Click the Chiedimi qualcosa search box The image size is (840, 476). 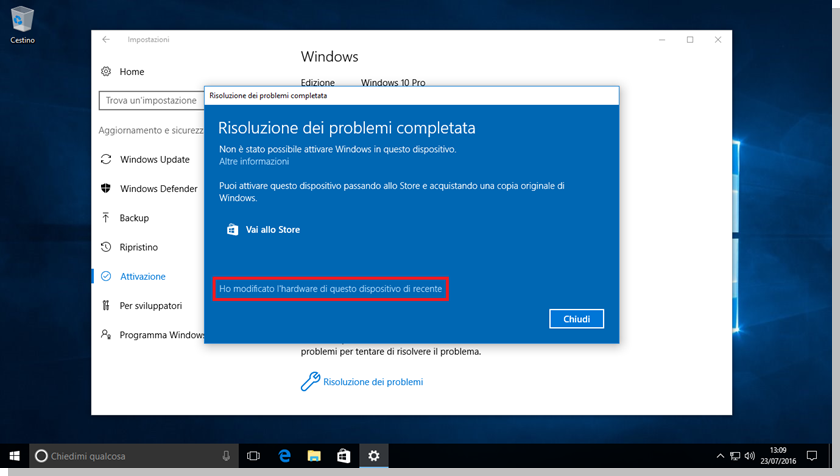click(x=134, y=456)
